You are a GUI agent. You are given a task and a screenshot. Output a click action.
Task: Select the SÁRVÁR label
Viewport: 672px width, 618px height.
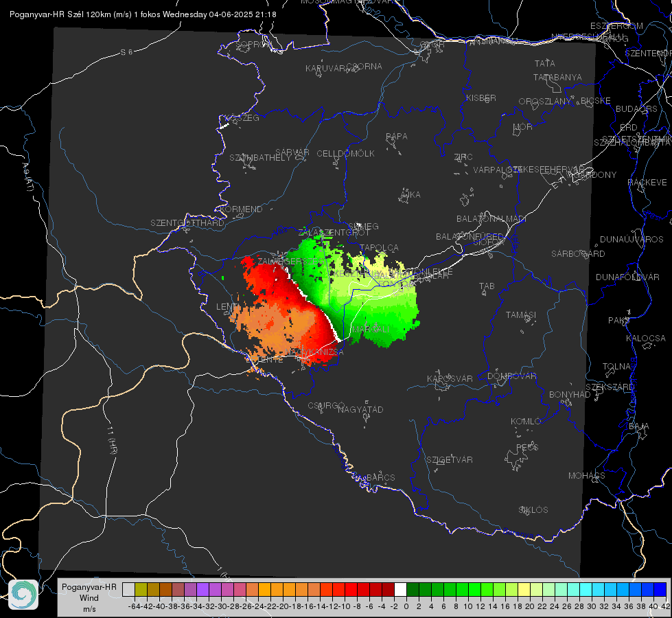(292, 152)
